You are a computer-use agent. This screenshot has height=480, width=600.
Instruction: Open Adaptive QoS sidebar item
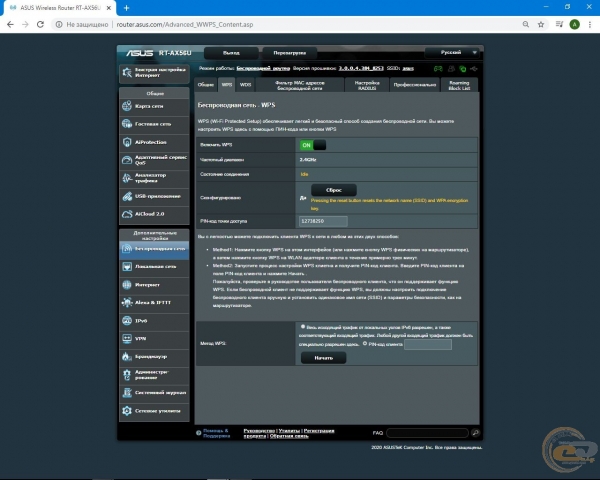(154, 160)
